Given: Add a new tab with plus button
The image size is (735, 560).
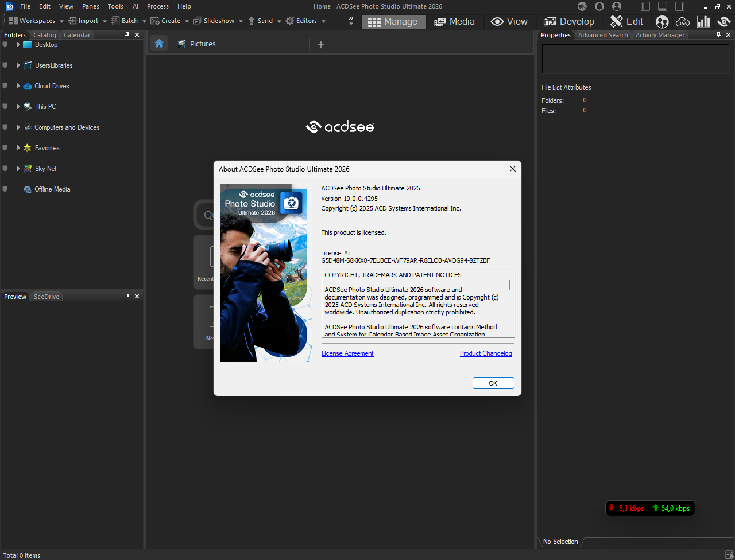Looking at the screenshot, I should [321, 44].
